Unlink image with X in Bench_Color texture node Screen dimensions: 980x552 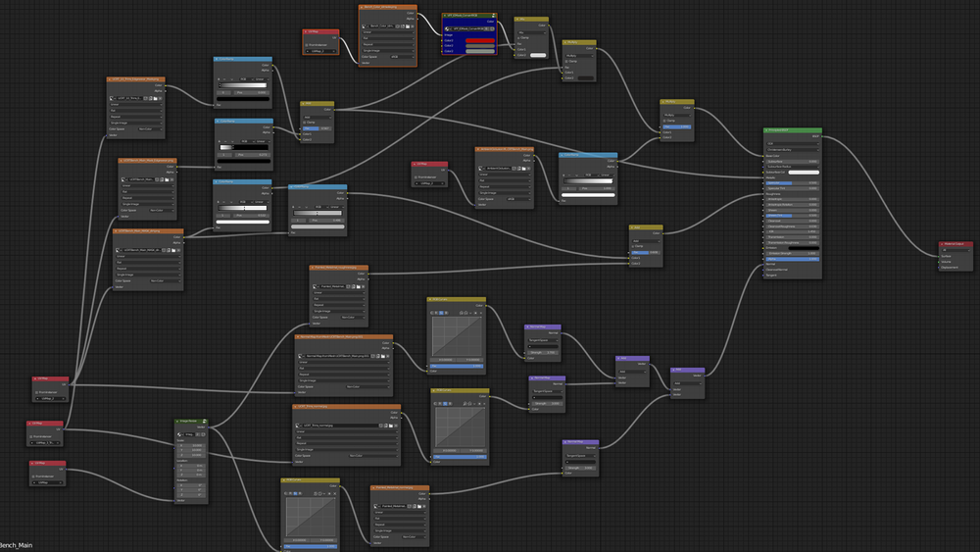[x=413, y=26]
